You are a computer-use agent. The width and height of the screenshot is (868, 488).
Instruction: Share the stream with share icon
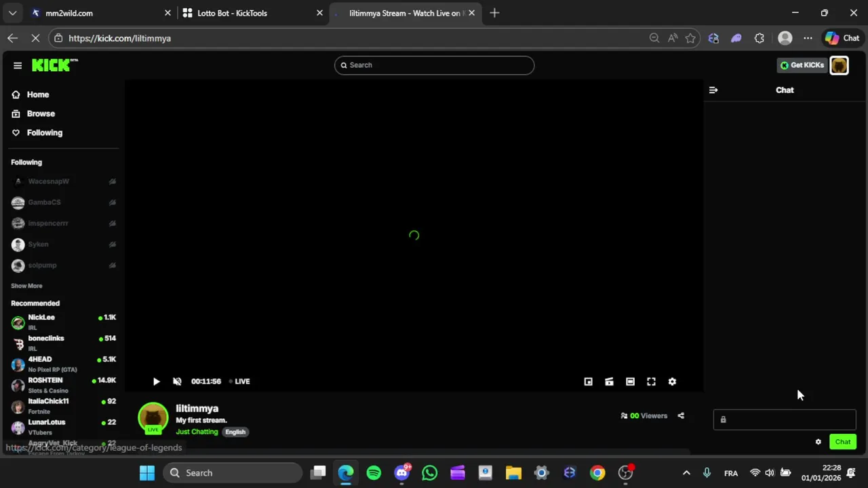pos(681,416)
